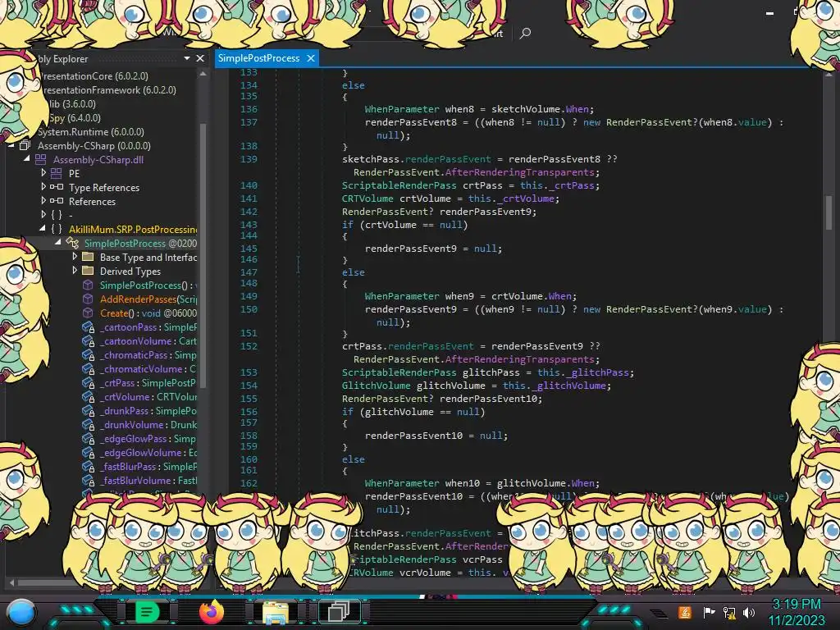840x630 pixels.
Task: Click Assembly Explorer scroll-up arrow
Action: pos(203,75)
